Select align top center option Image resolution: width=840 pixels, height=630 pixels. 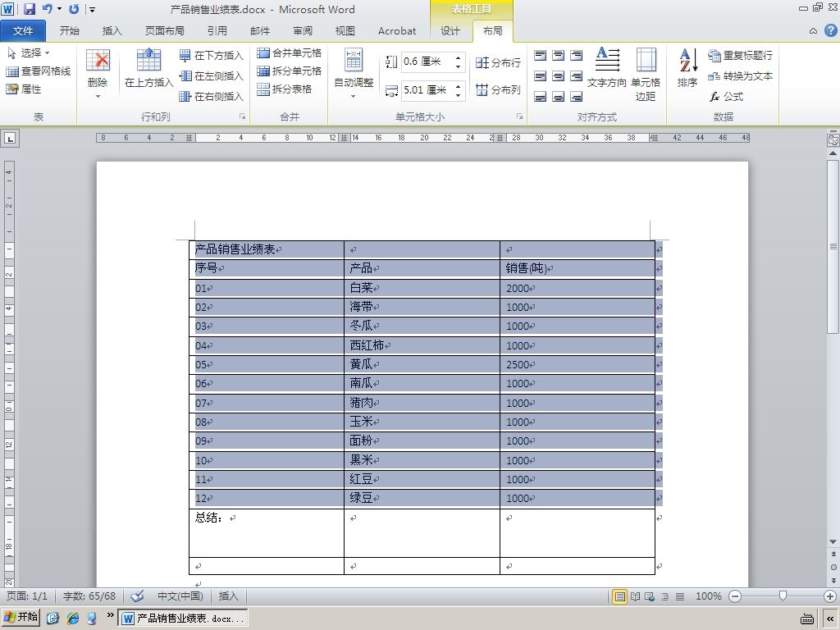coord(558,55)
